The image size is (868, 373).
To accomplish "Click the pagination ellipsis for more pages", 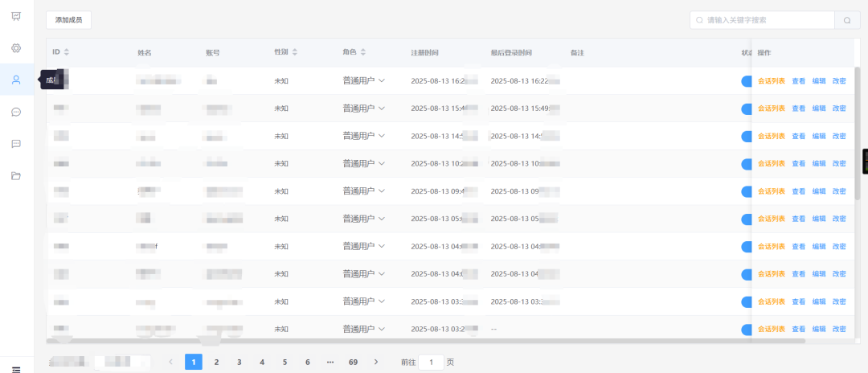I will (330, 362).
